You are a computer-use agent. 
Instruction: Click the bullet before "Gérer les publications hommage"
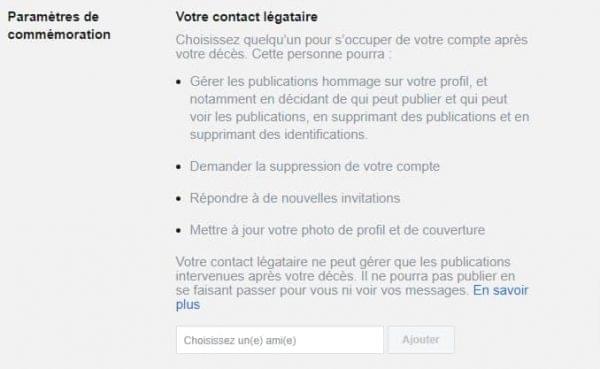coord(179,82)
